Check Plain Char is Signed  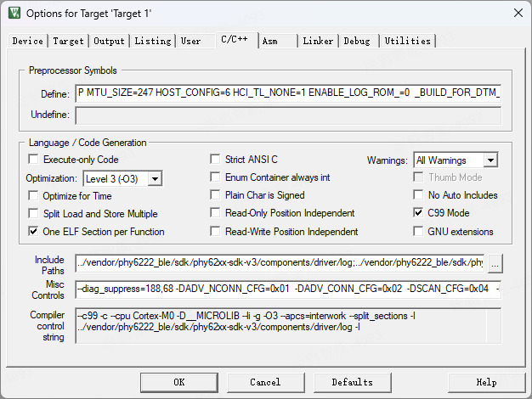(x=216, y=196)
